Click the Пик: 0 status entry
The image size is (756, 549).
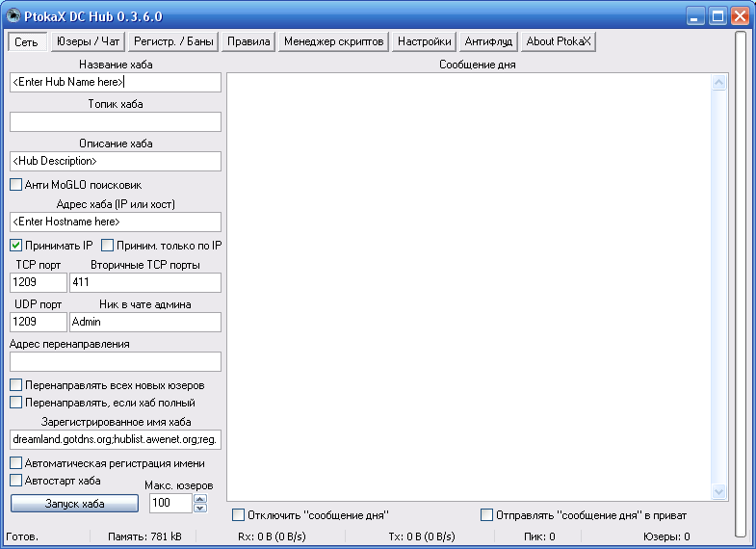[x=539, y=536]
